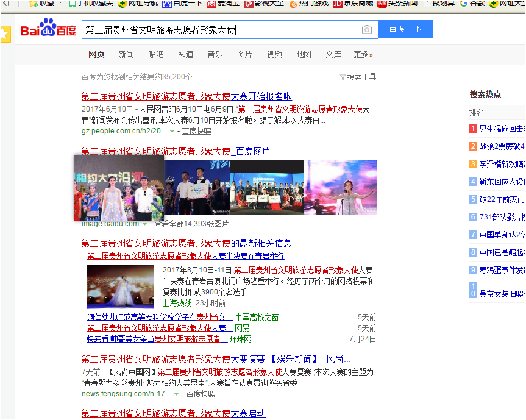Open hot search 2 战狼2票房破4
This screenshot has height=420, width=526.
(502, 146)
